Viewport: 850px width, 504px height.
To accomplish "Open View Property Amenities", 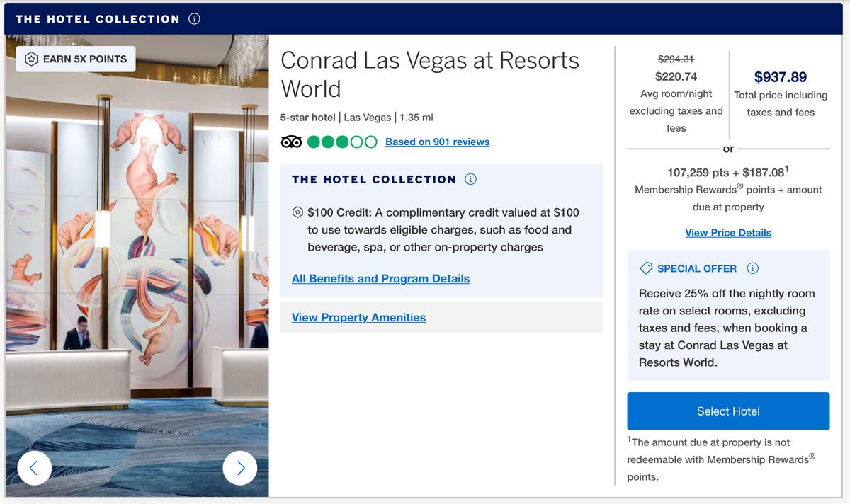I will click(358, 317).
